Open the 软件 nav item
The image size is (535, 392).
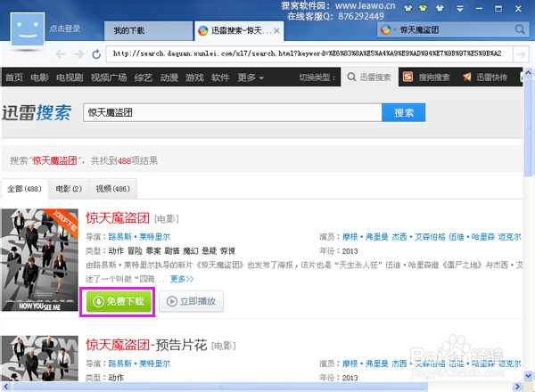tap(220, 78)
